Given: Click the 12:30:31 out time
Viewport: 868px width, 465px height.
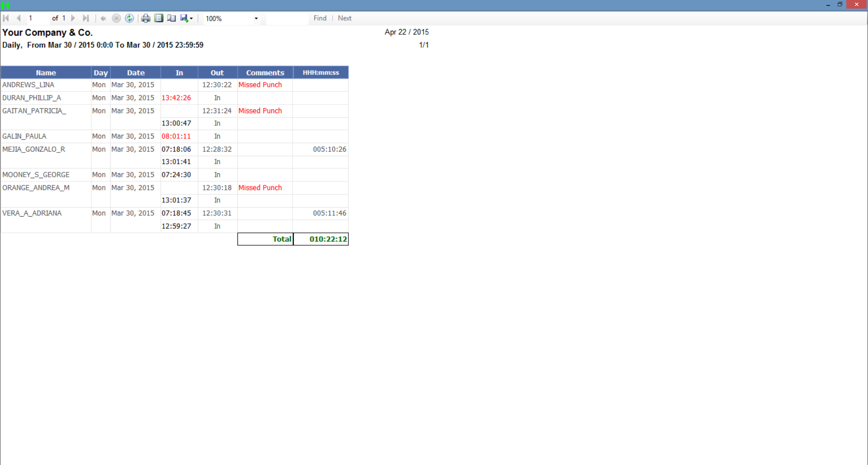Looking at the screenshot, I should click(217, 213).
